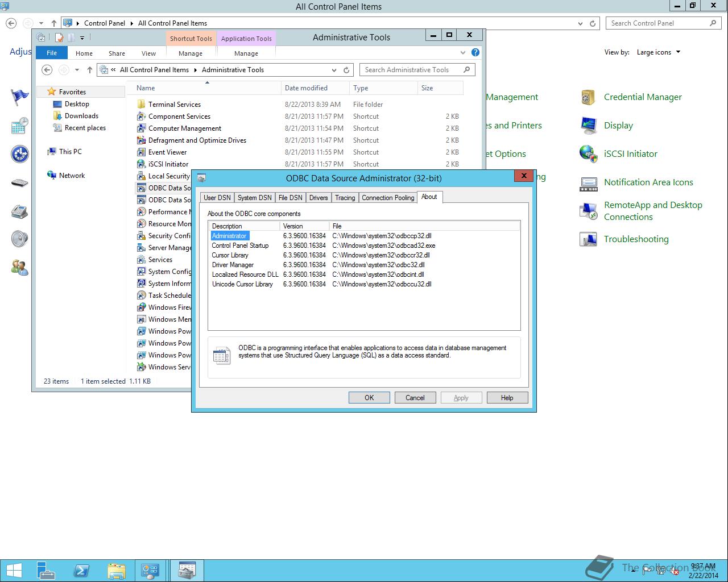This screenshot has height=582, width=728.
Task: Open File Explorer from the taskbar
Action: tap(116, 571)
